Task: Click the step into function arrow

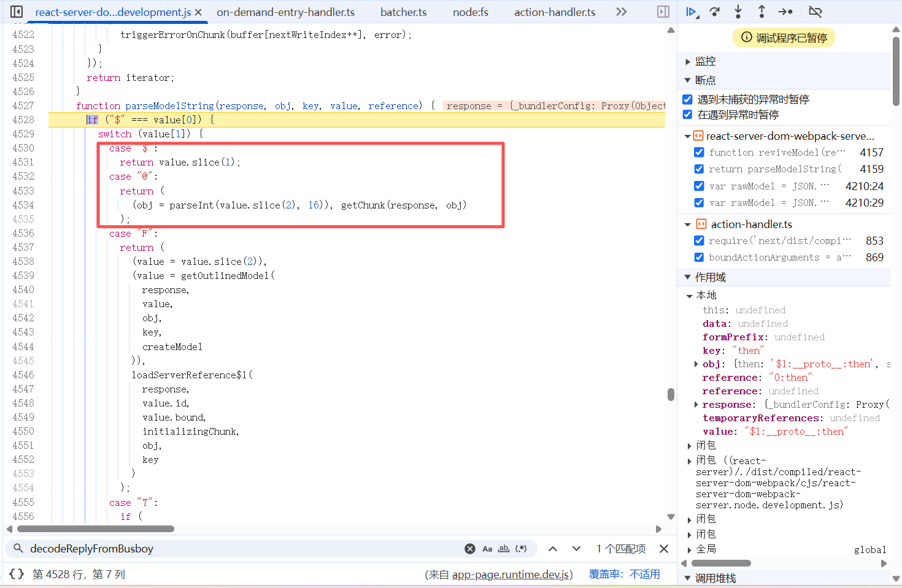Action: (x=738, y=12)
